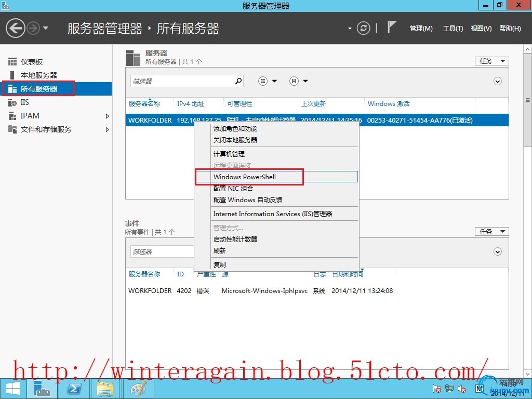Open PowerShell from the taskbar
The height and width of the screenshot is (399, 532).
pos(74,389)
